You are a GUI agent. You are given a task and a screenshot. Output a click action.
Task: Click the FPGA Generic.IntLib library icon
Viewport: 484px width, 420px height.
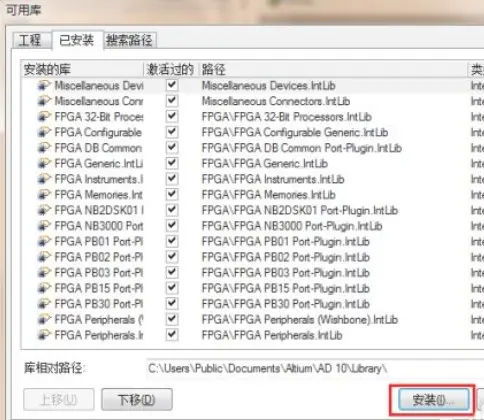[x=44, y=163]
